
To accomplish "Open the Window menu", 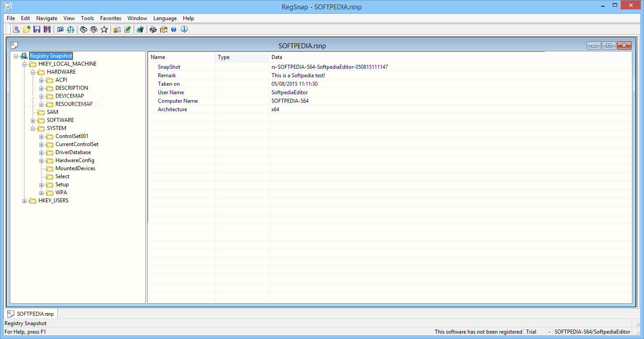I will pyautogui.click(x=137, y=18).
